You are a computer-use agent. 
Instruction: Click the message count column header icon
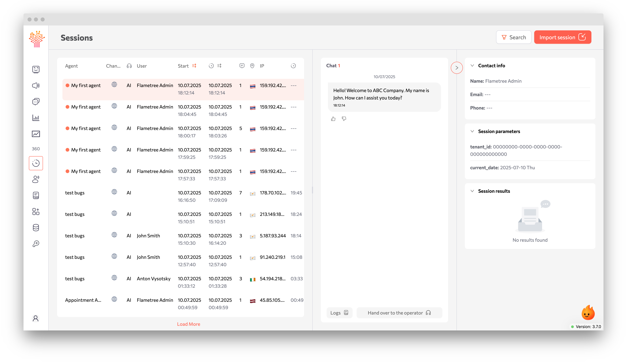click(242, 66)
